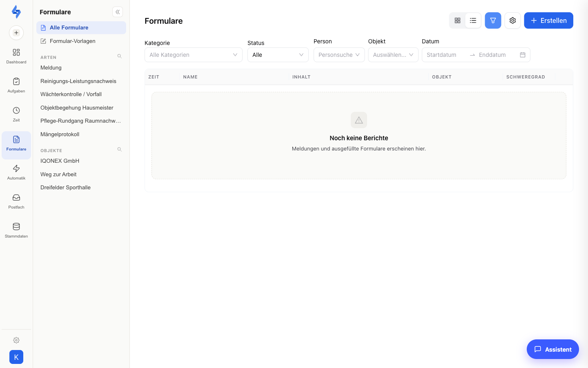Viewport: 588px width, 368px height.
Task: Toggle the filter bar
Action: coord(493,20)
